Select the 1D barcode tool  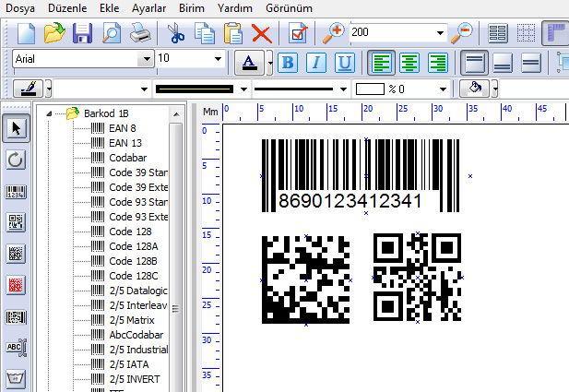[x=16, y=191]
